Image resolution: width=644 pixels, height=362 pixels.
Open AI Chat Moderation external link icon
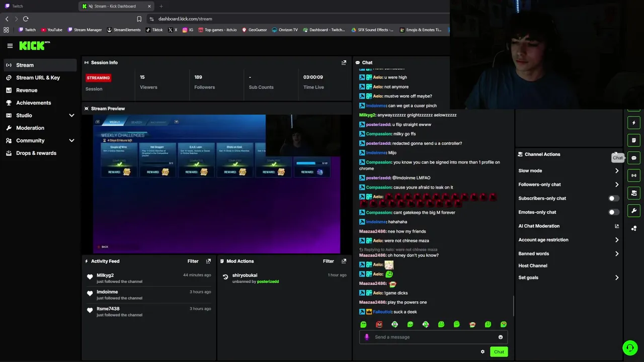[x=617, y=226]
